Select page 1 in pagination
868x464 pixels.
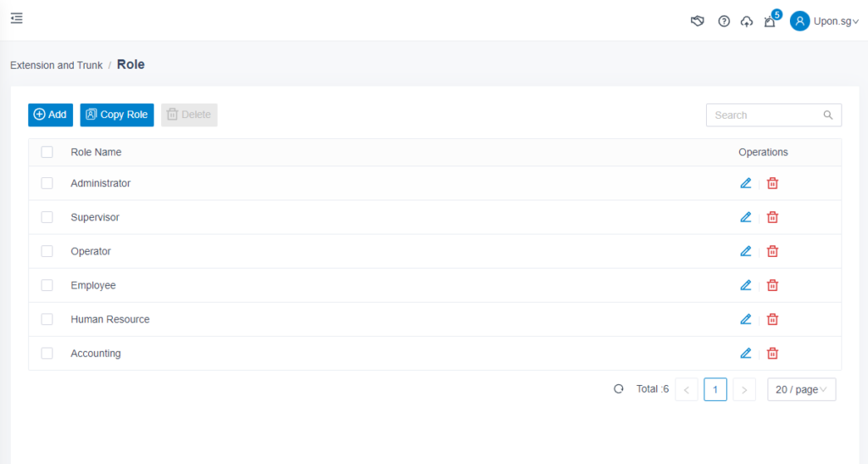coord(715,389)
